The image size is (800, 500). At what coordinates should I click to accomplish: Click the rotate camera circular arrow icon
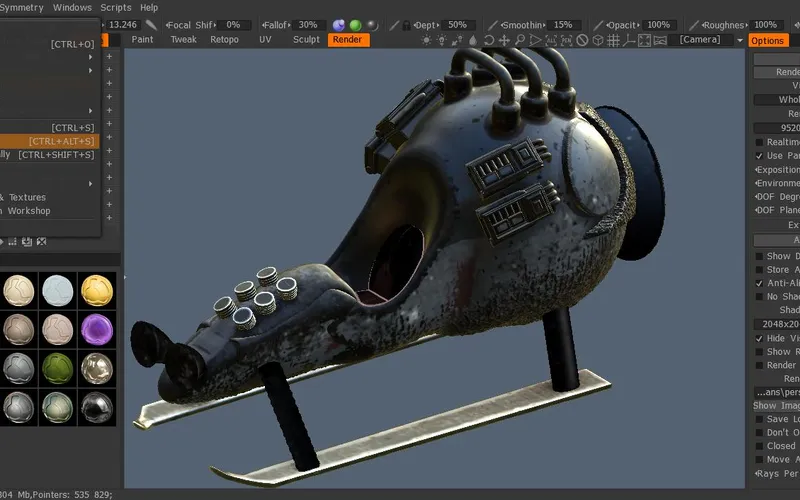pyautogui.click(x=489, y=40)
